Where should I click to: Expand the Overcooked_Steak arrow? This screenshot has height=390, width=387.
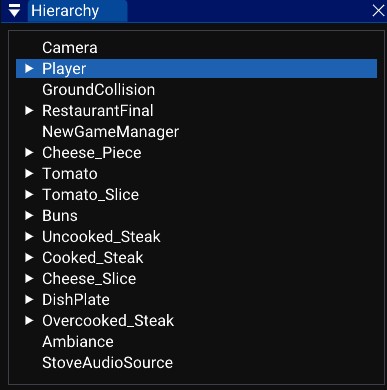29,321
